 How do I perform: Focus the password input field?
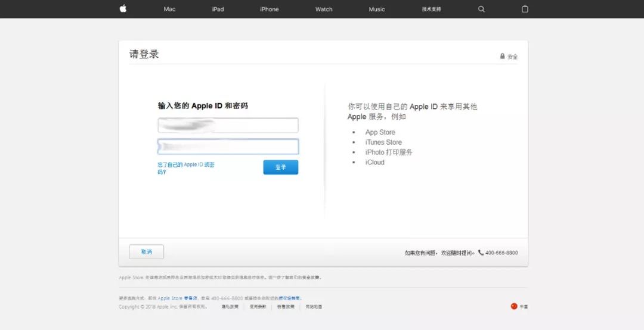pos(228,147)
